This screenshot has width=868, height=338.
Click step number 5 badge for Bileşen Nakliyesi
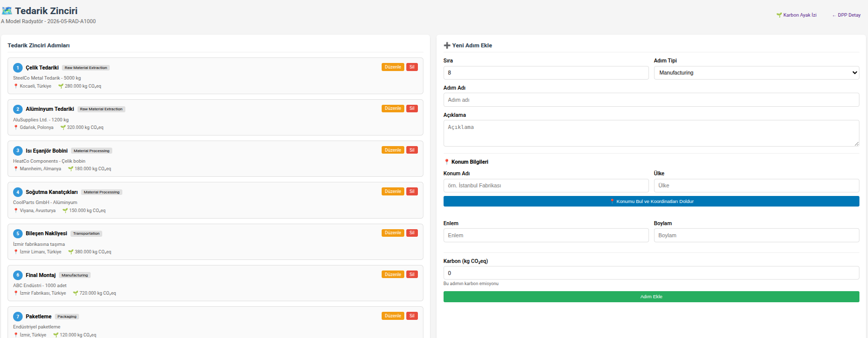(x=18, y=233)
